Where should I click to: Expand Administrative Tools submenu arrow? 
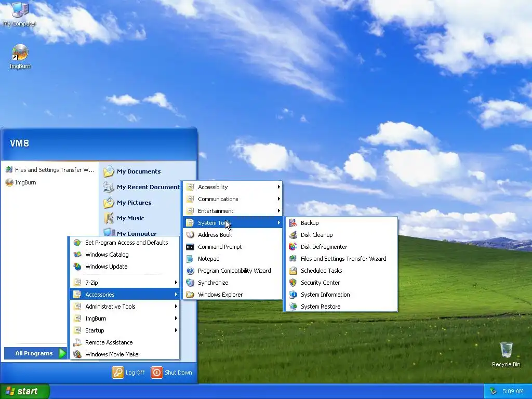(x=176, y=307)
